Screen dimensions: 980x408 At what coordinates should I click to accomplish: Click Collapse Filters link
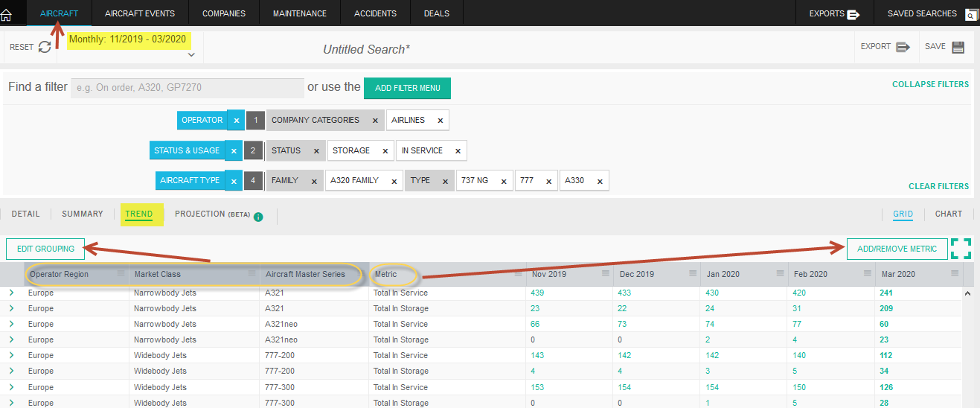(930, 84)
